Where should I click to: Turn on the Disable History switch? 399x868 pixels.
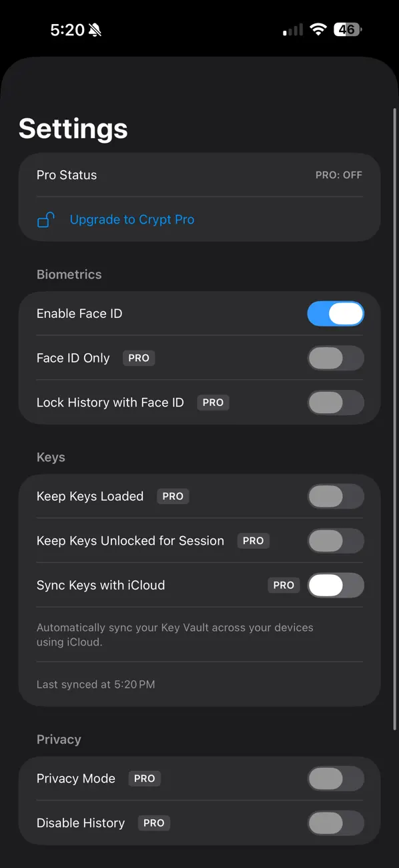[x=336, y=823]
